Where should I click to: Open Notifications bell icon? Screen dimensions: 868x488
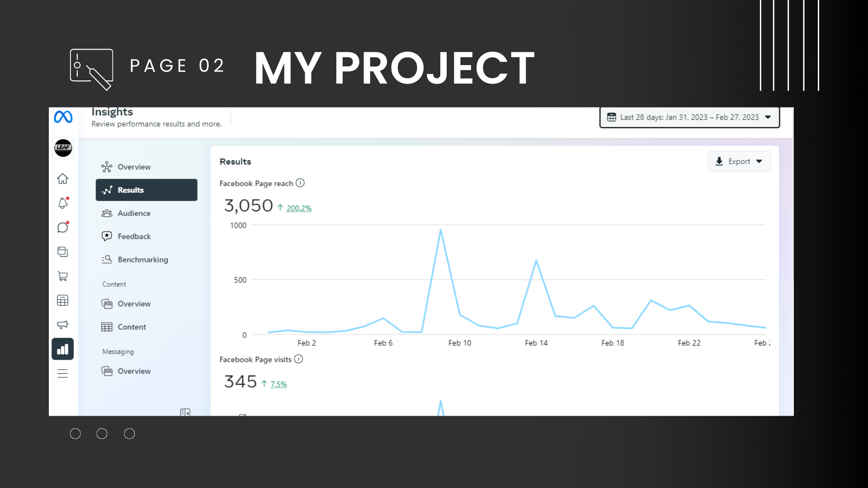click(x=63, y=203)
